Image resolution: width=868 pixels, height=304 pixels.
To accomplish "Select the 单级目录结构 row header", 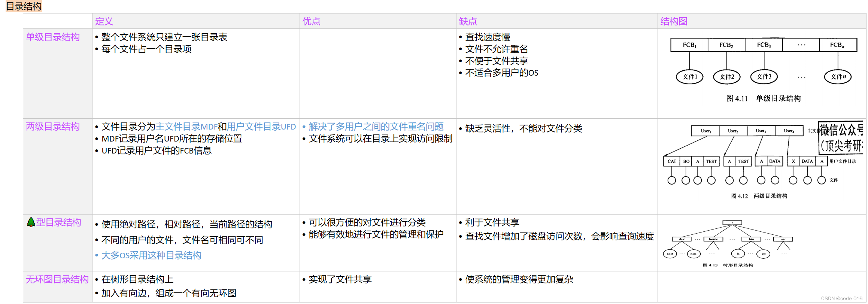I will (x=53, y=37).
